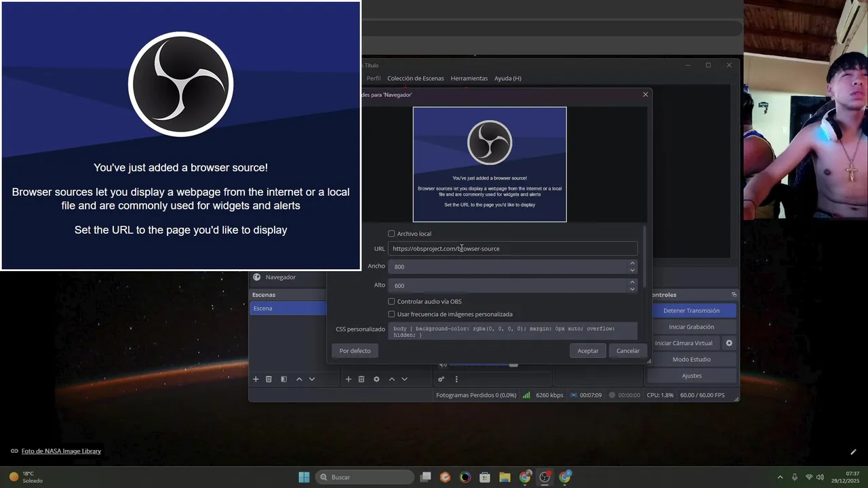Click Cancelar in the properties dialog
This screenshot has width=868, height=488.
pos(628,350)
